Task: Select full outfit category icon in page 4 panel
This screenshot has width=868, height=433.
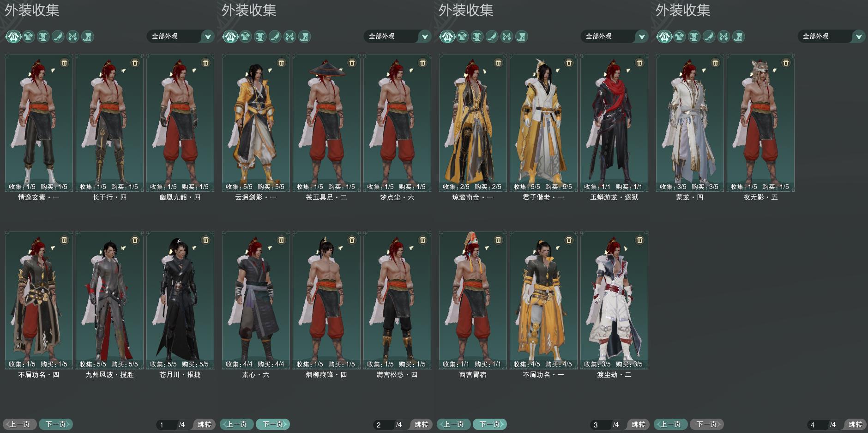Action: coord(664,36)
